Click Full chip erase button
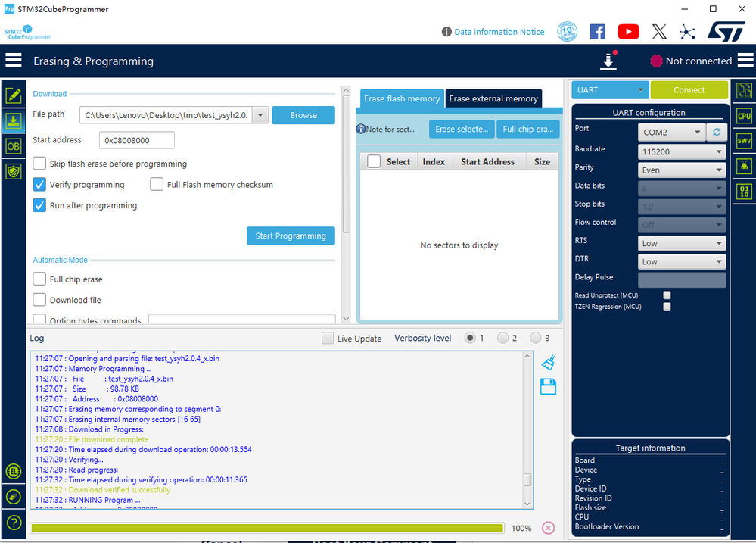 coord(528,129)
